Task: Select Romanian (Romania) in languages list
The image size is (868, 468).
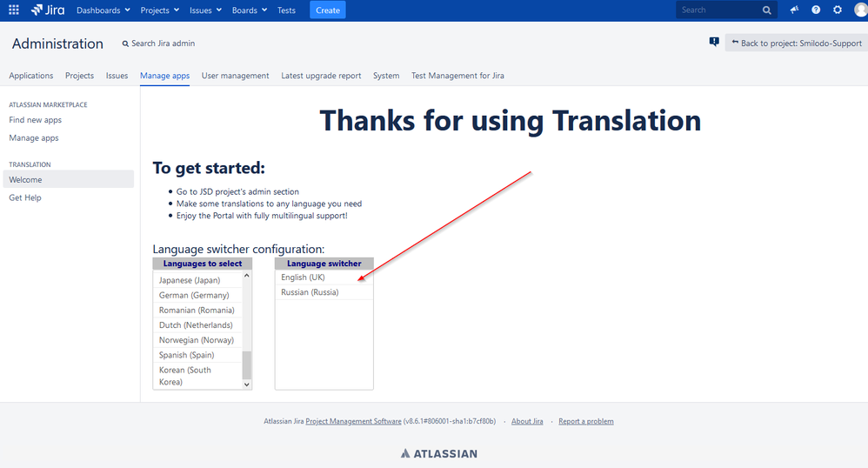Action: point(197,311)
